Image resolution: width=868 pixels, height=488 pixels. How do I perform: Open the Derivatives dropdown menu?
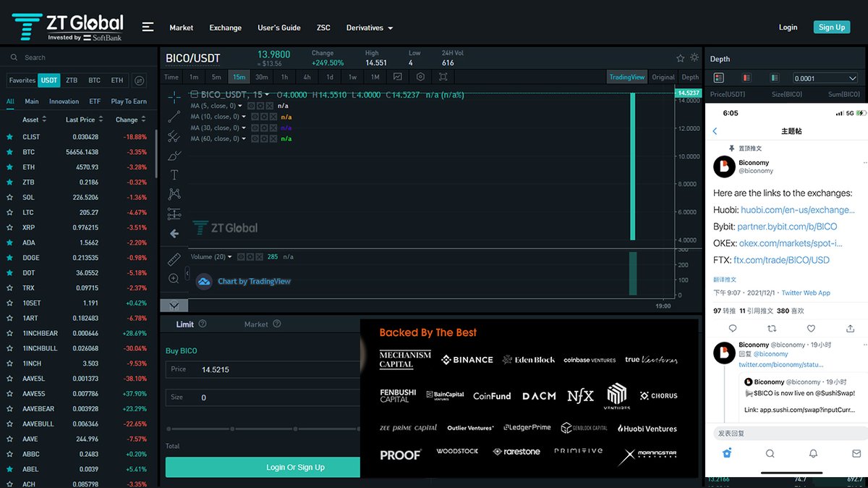coord(370,28)
